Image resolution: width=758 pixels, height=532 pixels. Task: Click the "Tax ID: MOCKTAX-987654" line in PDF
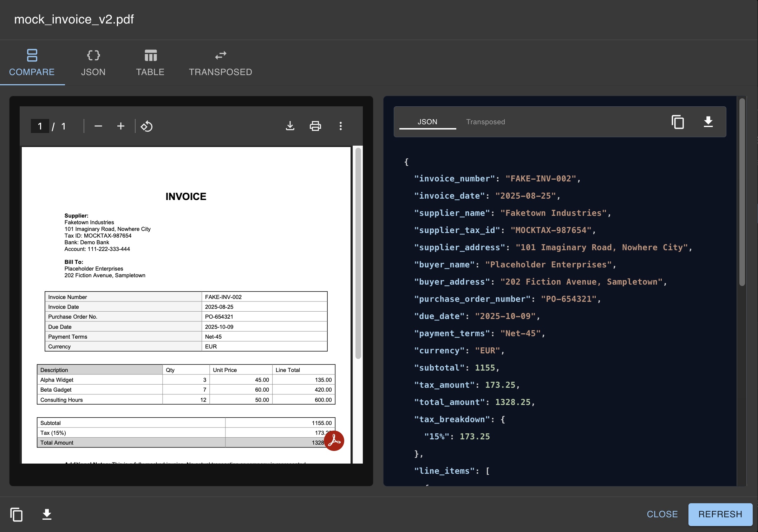pyautogui.click(x=98, y=235)
